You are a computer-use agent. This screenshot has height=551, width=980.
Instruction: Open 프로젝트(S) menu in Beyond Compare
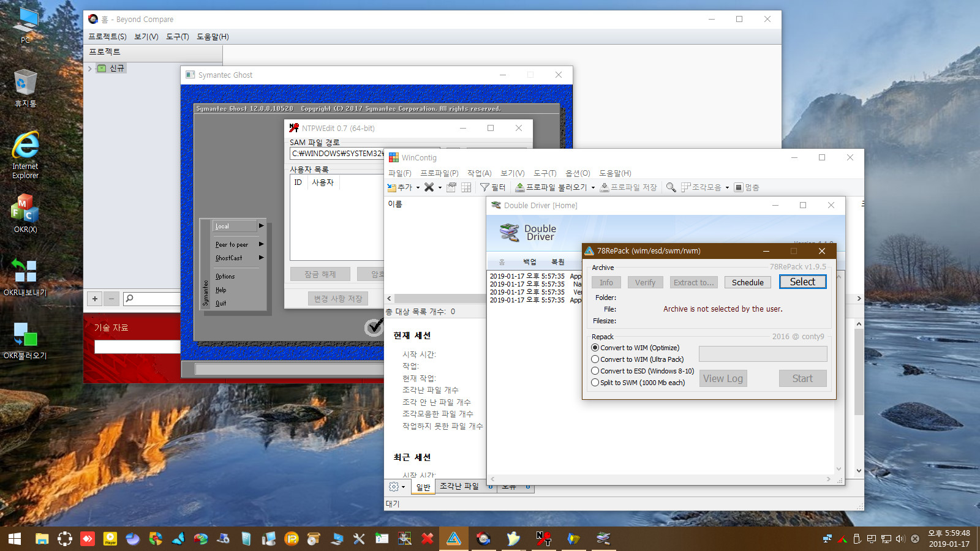coord(107,37)
